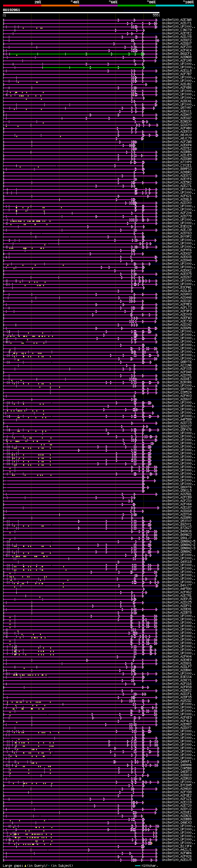Click hit label UniRef100_A2DJB2
This screenshot has width=197, height=868.
[x=177, y=84]
